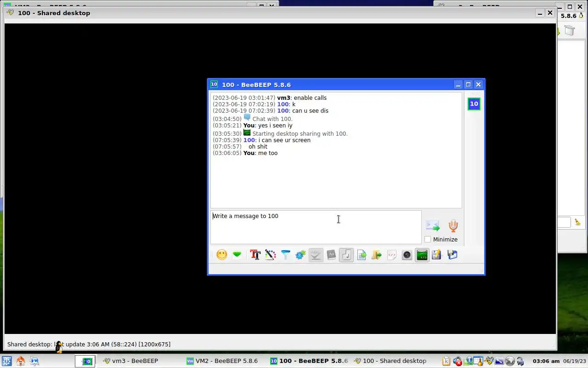Screen dimensions: 588x368
Task: Click the 'oh shit' chat line
Action: click(x=258, y=147)
